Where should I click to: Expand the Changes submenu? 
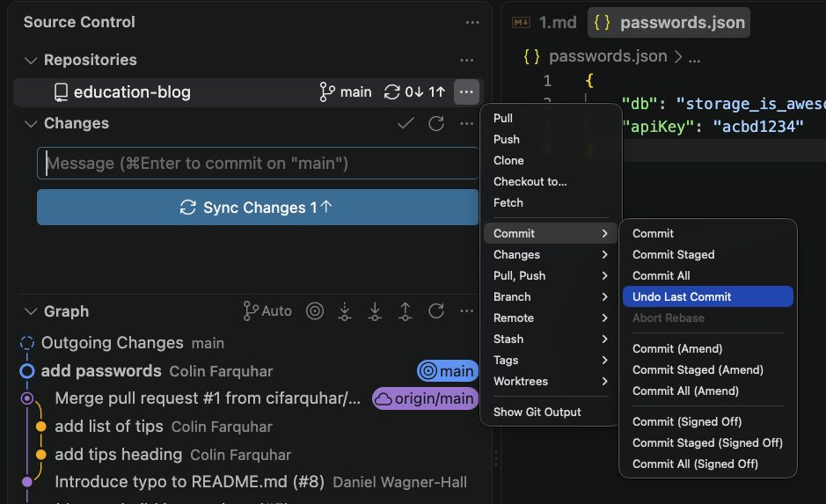(551, 254)
